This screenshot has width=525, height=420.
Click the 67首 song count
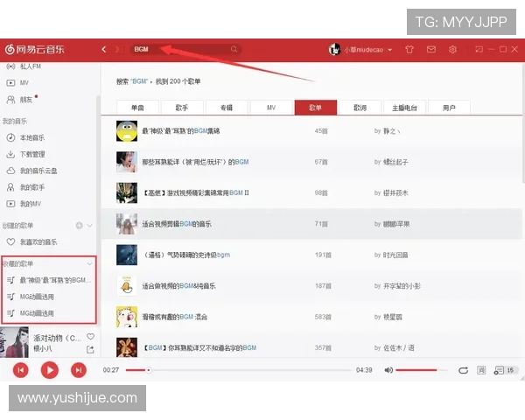coord(321,162)
